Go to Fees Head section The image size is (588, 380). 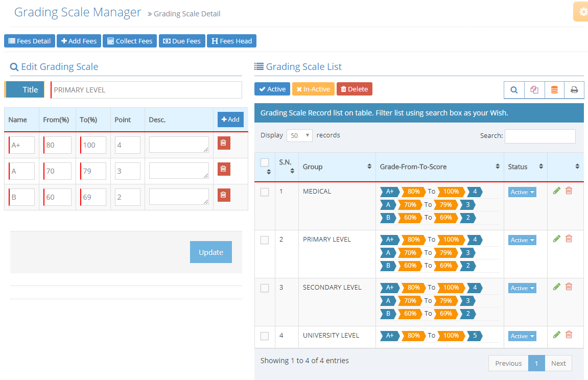point(231,41)
